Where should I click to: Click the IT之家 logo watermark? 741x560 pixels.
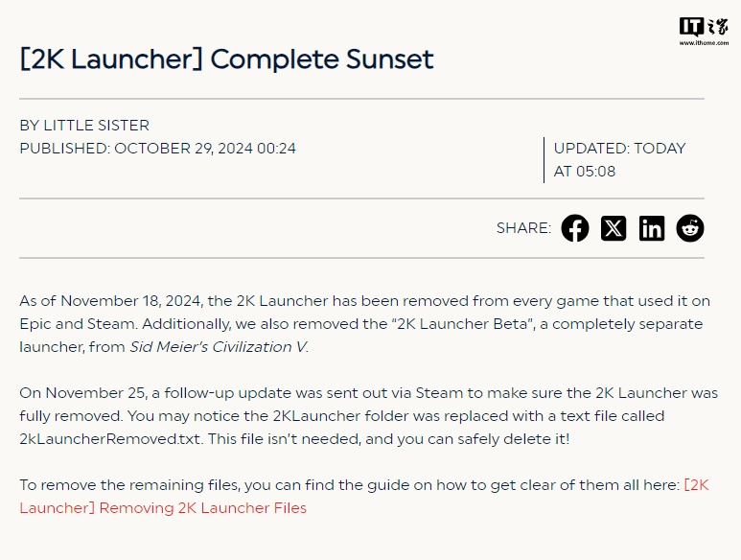(x=703, y=25)
